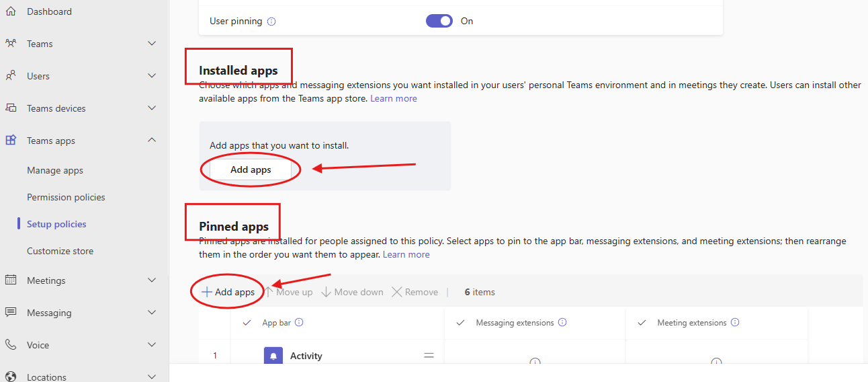Screen dimensions: 868x382
Task: Expand the Meetings menu chevron
Action: (152, 280)
